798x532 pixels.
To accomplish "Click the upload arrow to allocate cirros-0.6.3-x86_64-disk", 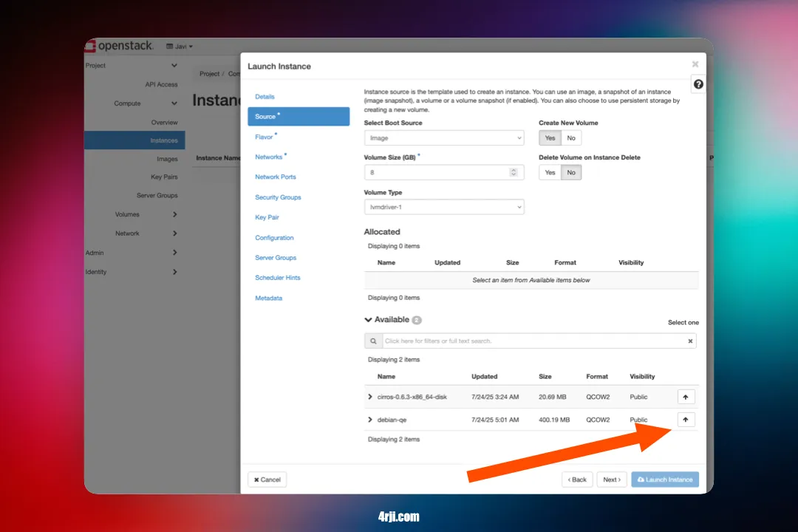I will (686, 397).
